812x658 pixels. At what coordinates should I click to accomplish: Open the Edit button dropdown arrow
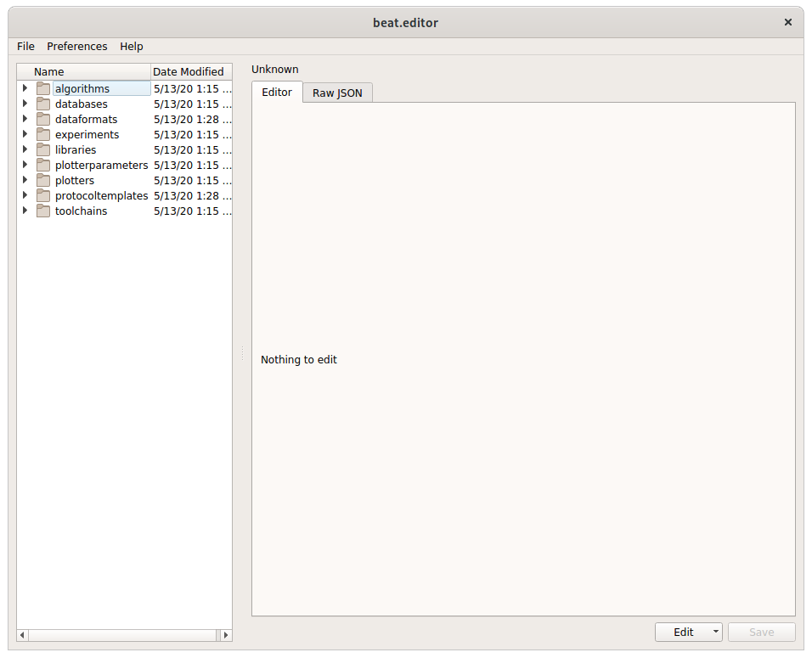click(x=716, y=632)
